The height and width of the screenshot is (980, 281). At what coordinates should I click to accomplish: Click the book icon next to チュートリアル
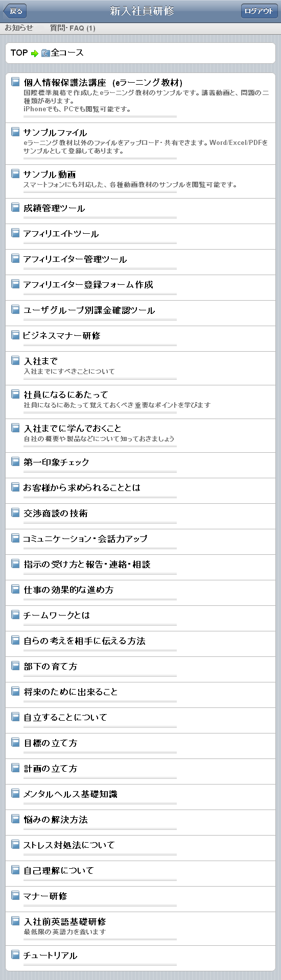(x=15, y=954)
